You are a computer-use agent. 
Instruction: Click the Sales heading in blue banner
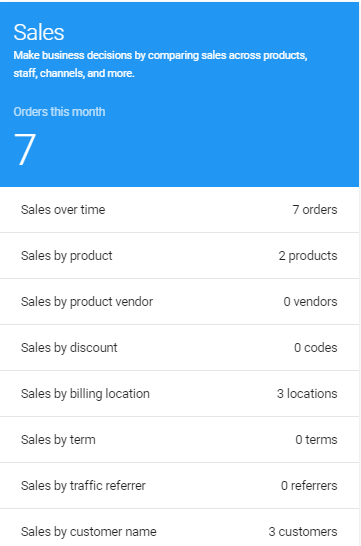(39, 32)
